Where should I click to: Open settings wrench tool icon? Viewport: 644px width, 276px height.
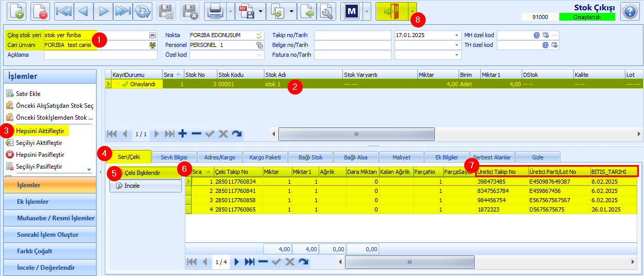(326, 11)
